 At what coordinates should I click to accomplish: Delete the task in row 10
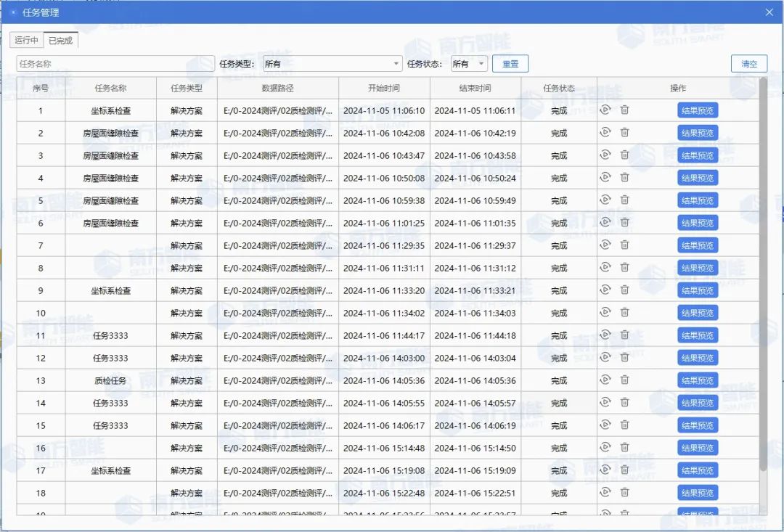point(624,313)
